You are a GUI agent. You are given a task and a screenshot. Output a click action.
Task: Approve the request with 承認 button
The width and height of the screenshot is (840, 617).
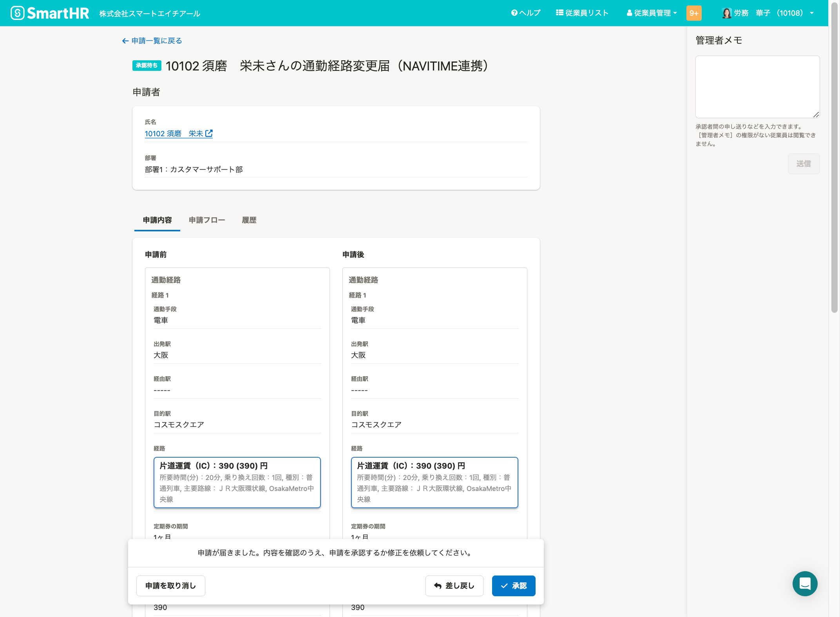[514, 586]
